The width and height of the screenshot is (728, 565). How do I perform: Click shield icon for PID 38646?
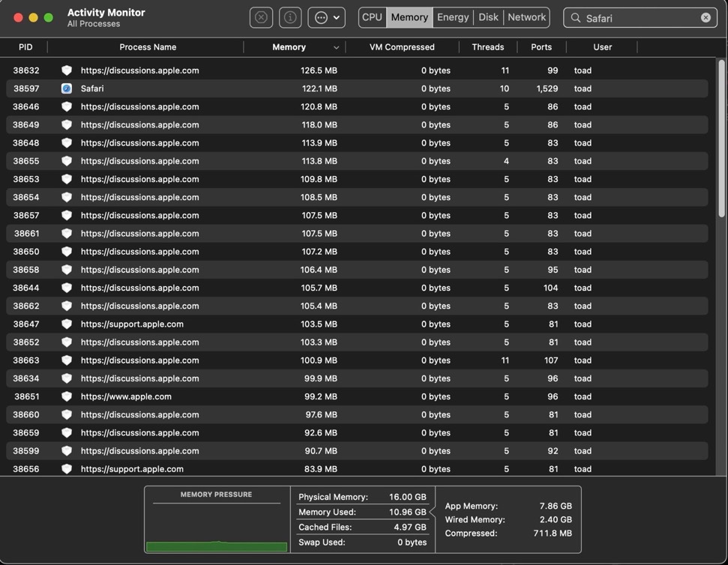click(67, 106)
